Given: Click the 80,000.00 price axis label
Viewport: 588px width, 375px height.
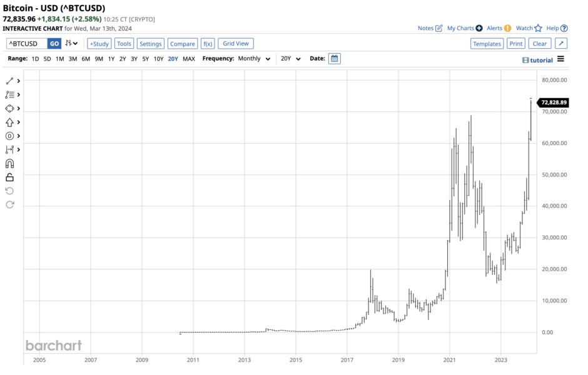Looking at the screenshot, I should point(554,80).
